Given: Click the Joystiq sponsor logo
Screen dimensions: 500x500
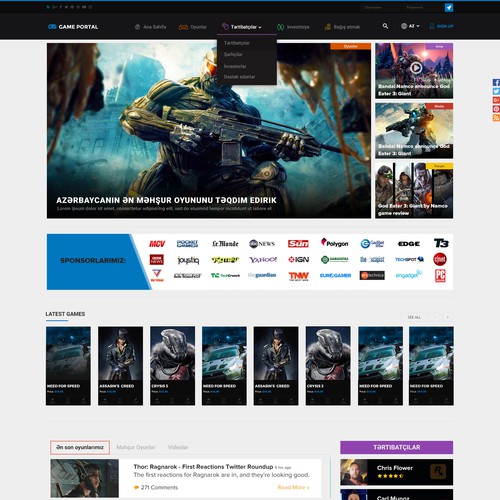Looking at the screenshot, I should tap(188, 260).
